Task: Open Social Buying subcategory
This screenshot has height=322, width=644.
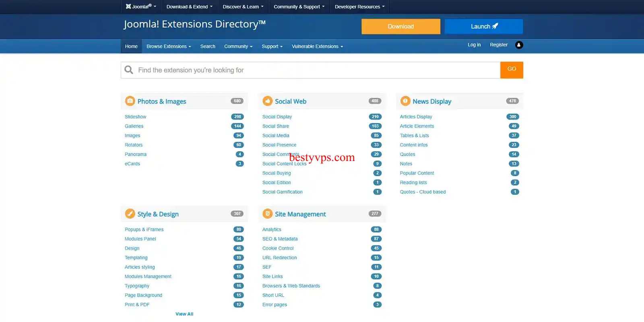Action: (277, 173)
